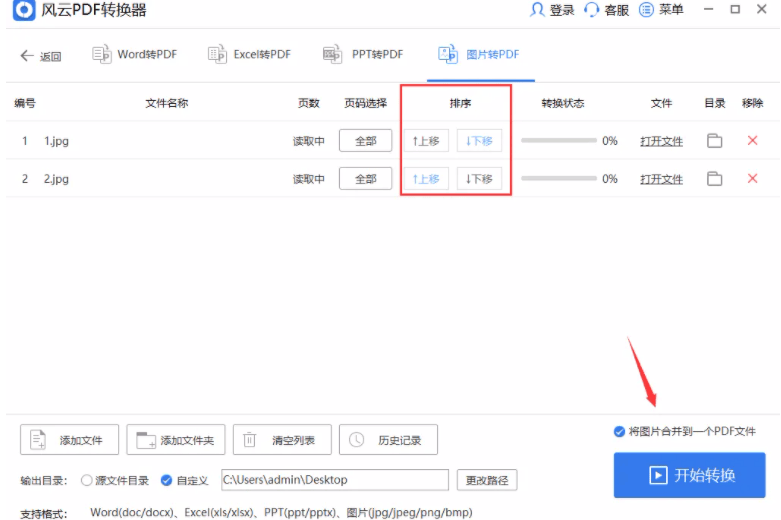The width and height of the screenshot is (781, 520).
Task: Select 自定义 output radio option
Action: [166, 480]
